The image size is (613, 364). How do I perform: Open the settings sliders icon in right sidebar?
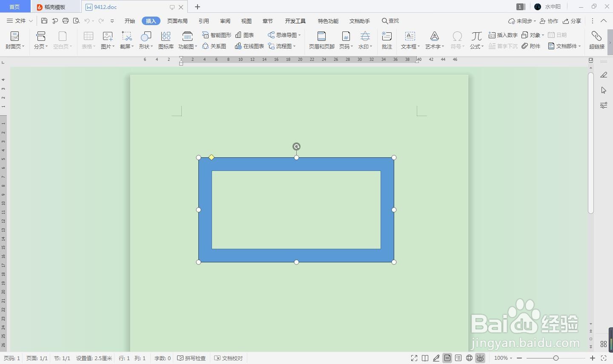coord(604,105)
